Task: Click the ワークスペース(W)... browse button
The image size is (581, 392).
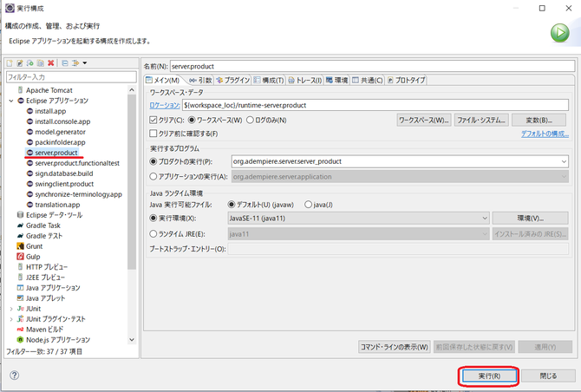Action: (x=424, y=120)
